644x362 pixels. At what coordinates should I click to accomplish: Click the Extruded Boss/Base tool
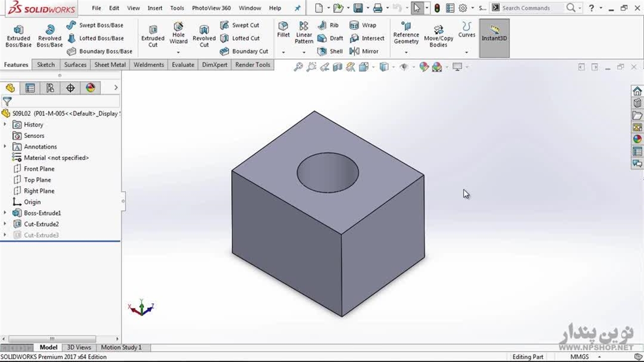18,35
